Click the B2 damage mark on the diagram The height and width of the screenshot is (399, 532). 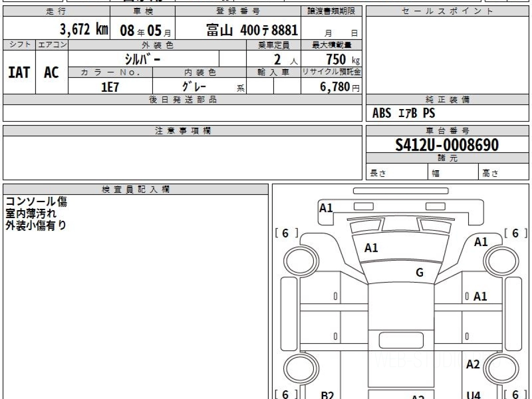(327, 395)
